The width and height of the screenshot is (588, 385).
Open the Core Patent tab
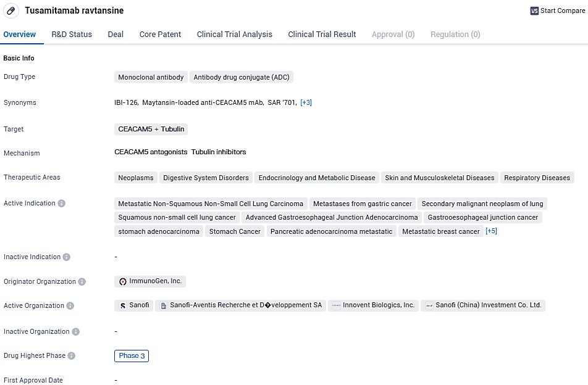point(160,35)
